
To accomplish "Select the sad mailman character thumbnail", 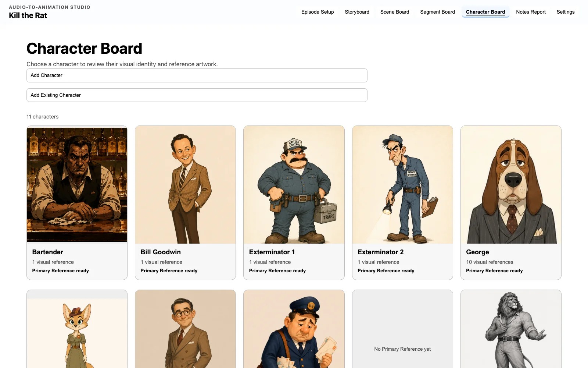I will [x=294, y=329].
